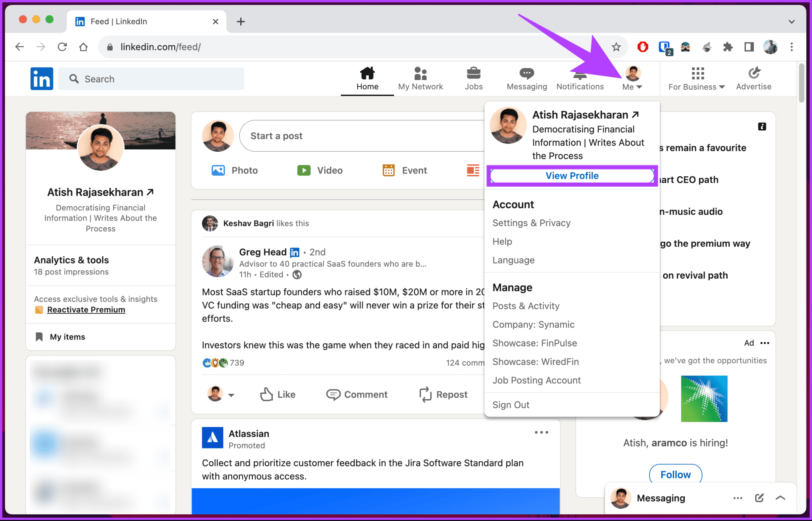Viewport: 812px width, 521px height.
Task: Expand the Me dropdown menu
Action: (x=631, y=78)
